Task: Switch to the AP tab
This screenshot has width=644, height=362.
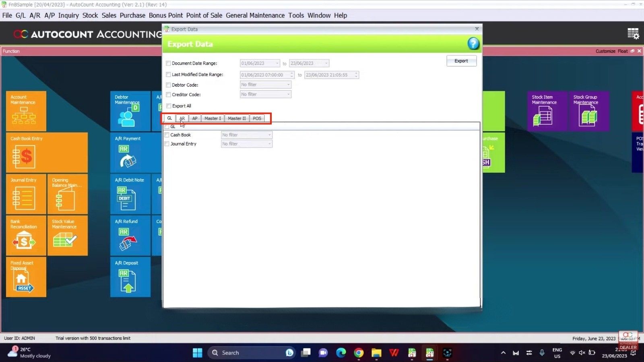Action: point(195,118)
